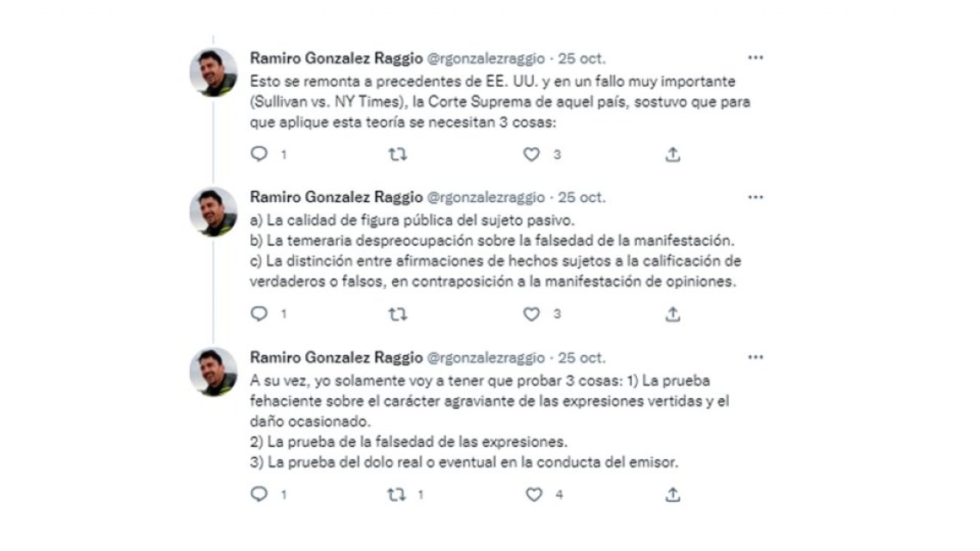Open @rgonzalezraggio handle on the third tweet
The width and height of the screenshot is (980, 551).
486,358
